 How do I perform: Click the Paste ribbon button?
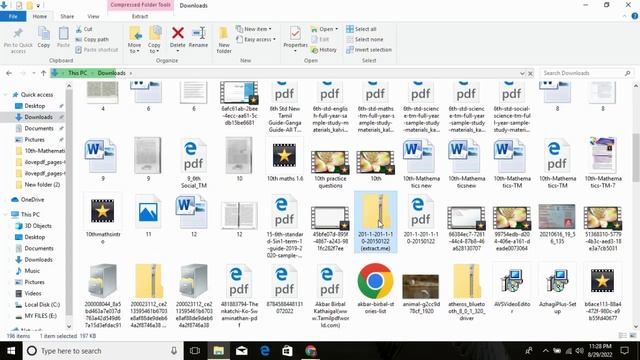[63, 37]
